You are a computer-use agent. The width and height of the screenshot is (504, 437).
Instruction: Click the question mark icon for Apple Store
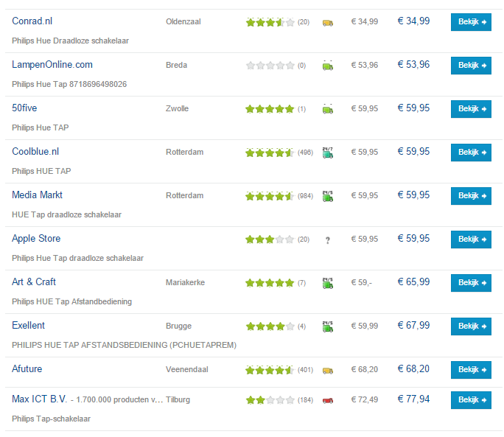pos(328,240)
